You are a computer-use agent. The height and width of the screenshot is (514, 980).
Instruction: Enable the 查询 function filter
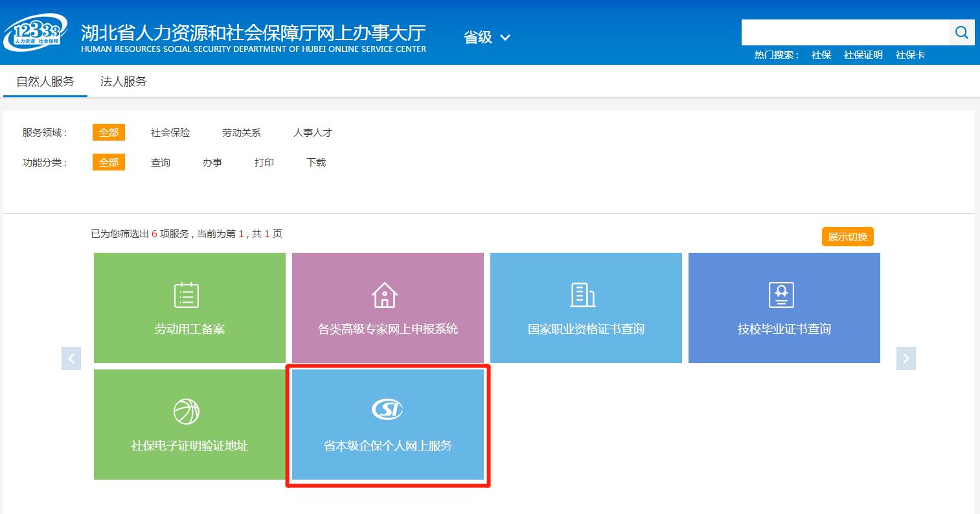point(160,162)
